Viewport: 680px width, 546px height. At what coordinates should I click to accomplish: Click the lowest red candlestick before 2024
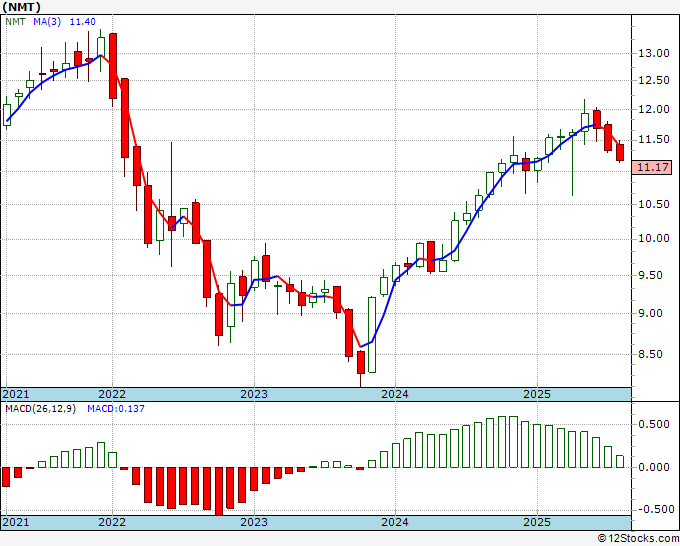[361, 363]
